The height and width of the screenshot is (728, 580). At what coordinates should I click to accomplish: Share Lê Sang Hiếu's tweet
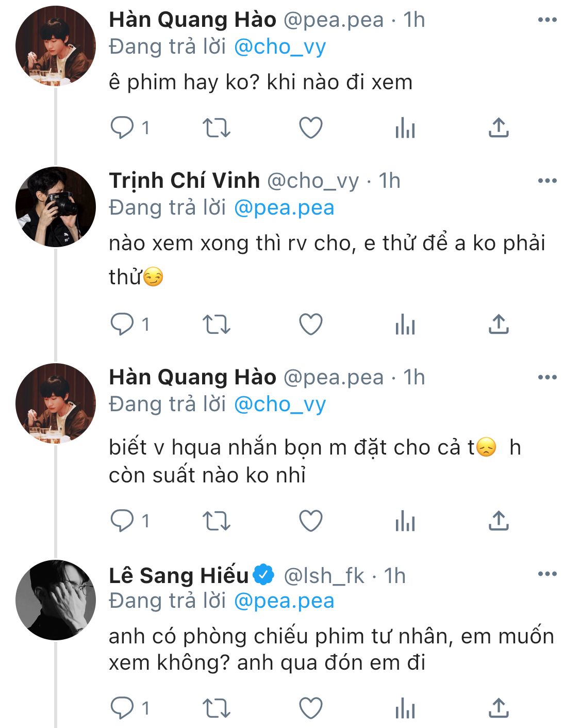pos(499,708)
